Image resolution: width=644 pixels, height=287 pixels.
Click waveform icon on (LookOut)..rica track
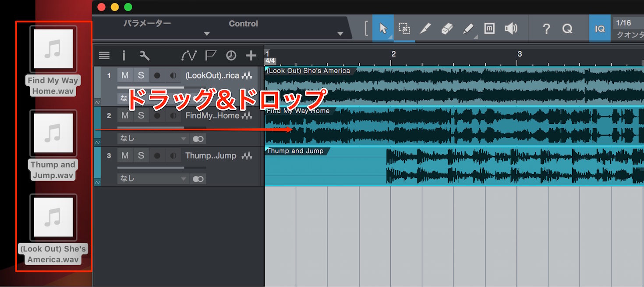click(248, 76)
